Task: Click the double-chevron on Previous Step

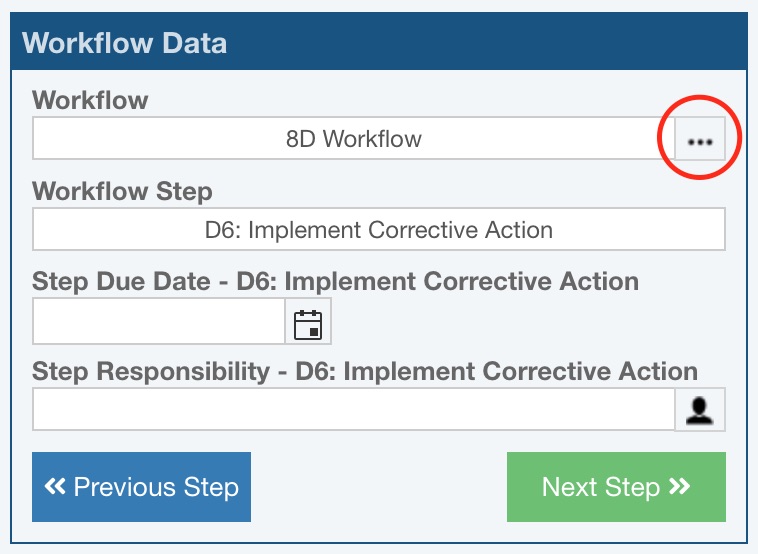Action: (55, 486)
